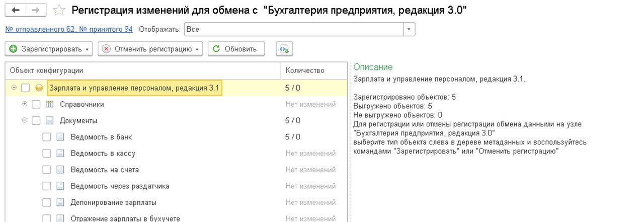
Task: Click the document icon of Депонирование зарплаты
Action: pos(60,202)
